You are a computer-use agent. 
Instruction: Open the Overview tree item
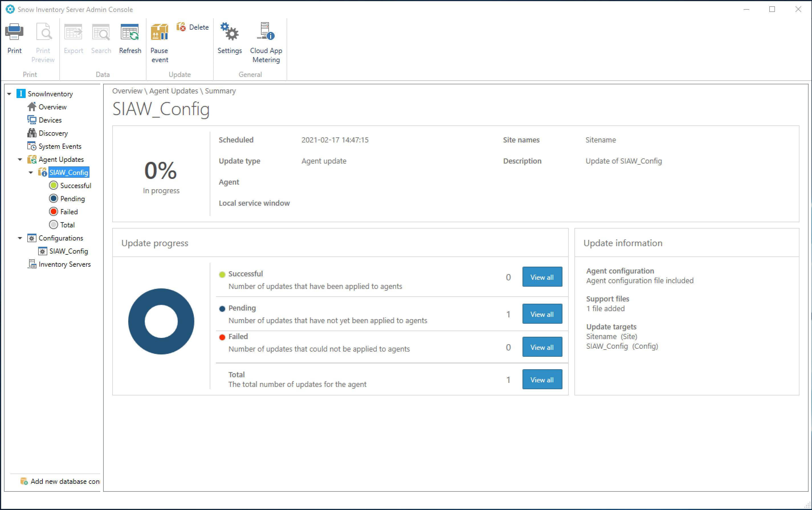(53, 107)
